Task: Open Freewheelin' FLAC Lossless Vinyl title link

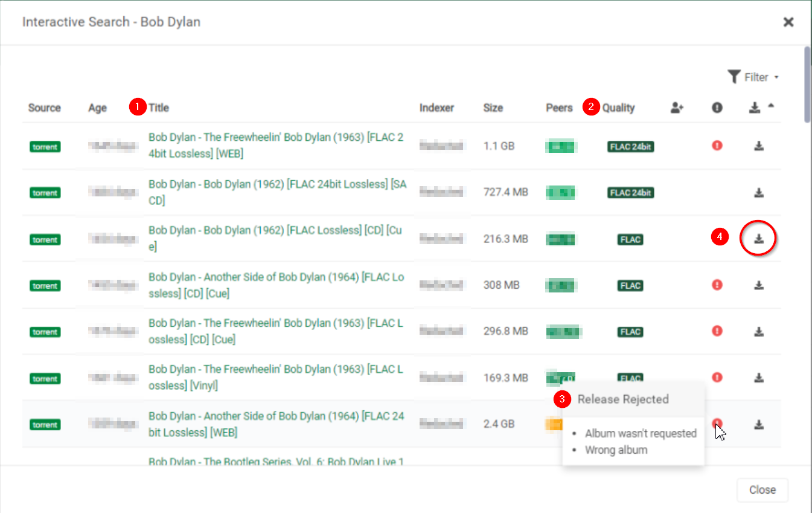Action: pyautogui.click(x=275, y=377)
